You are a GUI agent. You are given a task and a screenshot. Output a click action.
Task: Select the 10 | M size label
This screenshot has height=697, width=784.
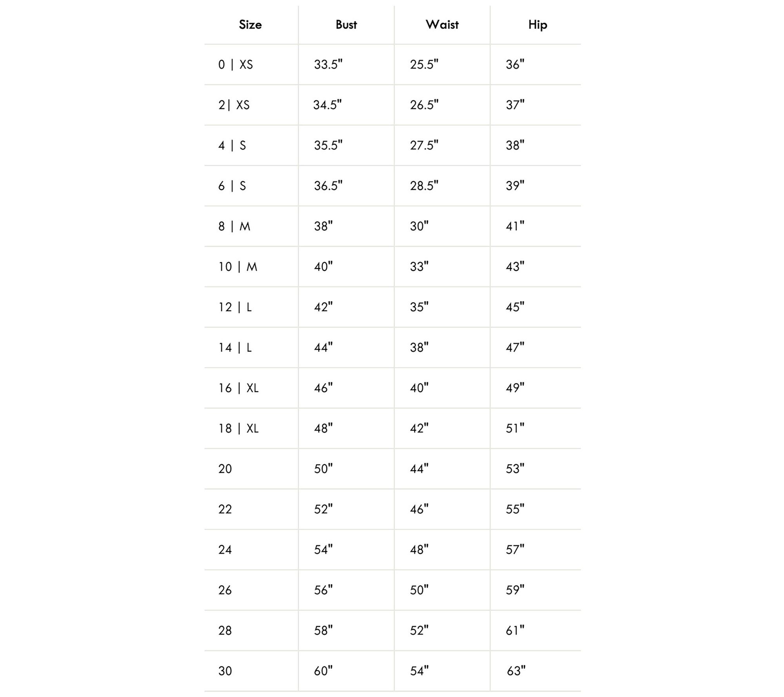click(x=238, y=267)
